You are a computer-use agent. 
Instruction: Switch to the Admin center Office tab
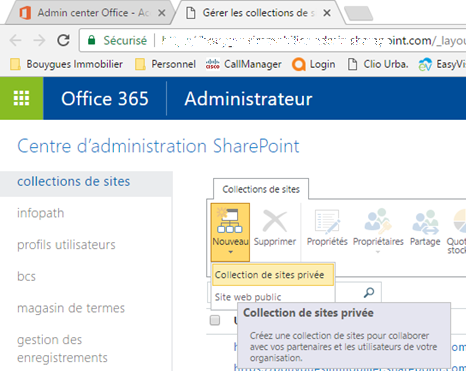pyautogui.click(x=90, y=13)
